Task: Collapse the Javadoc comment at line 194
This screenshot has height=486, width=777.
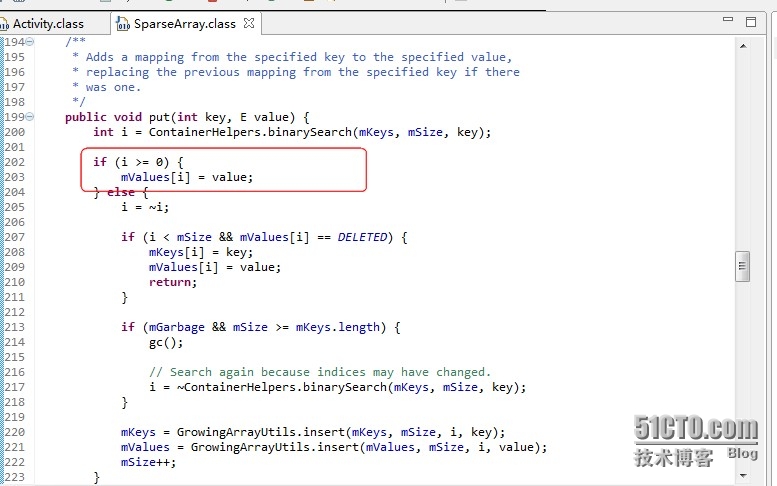Action: (30, 42)
